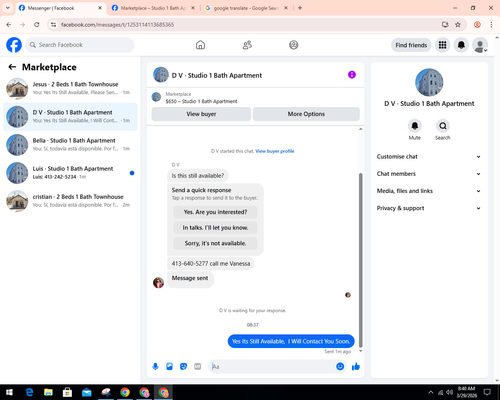Click the "413-640-5277 call me Vanessa" message
The image size is (500, 400).
tap(211, 263)
